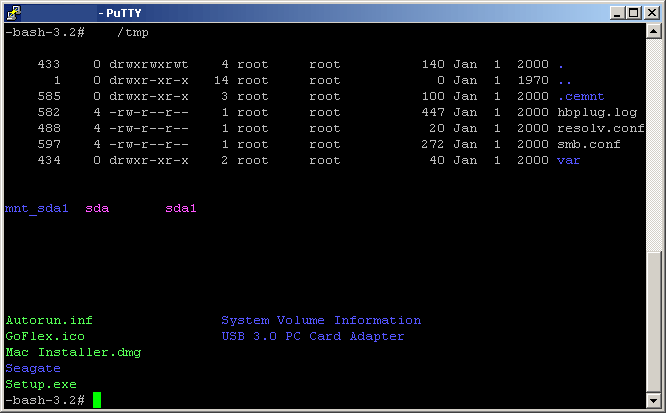The height and width of the screenshot is (413, 666).
Task: Click Autorun.inf in the file listing
Action: click(49, 320)
